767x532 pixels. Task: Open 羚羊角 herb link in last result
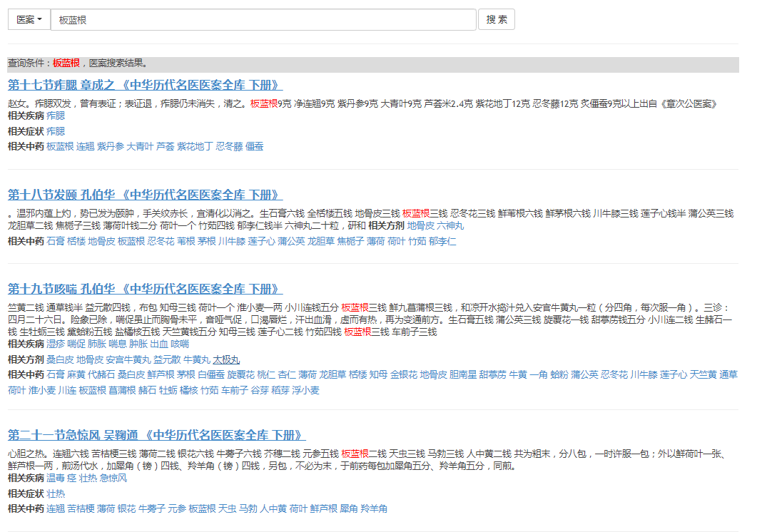point(374,508)
